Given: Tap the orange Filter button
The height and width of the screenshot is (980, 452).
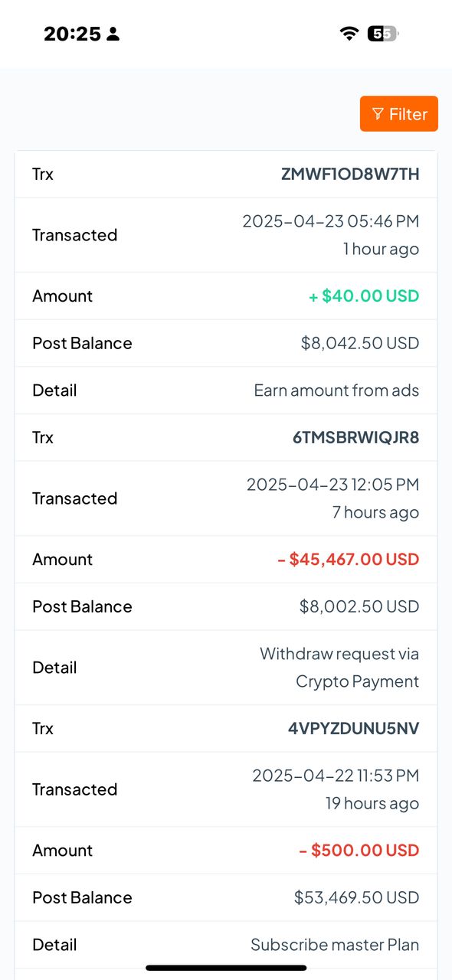Looking at the screenshot, I should 398,113.
